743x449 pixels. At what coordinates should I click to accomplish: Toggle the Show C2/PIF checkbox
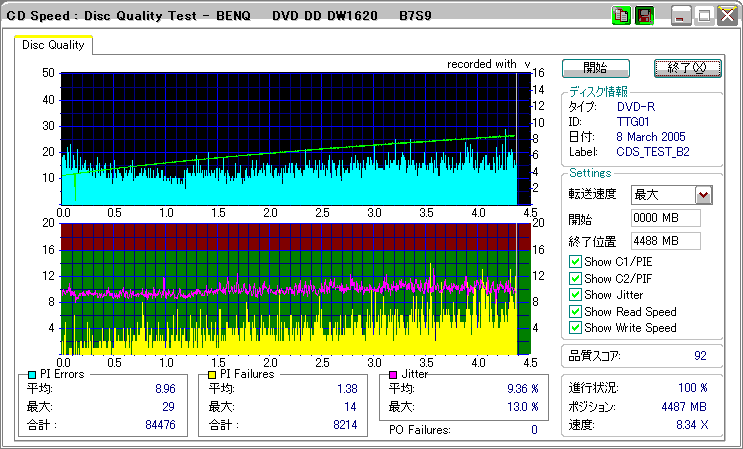click(x=575, y=278)
